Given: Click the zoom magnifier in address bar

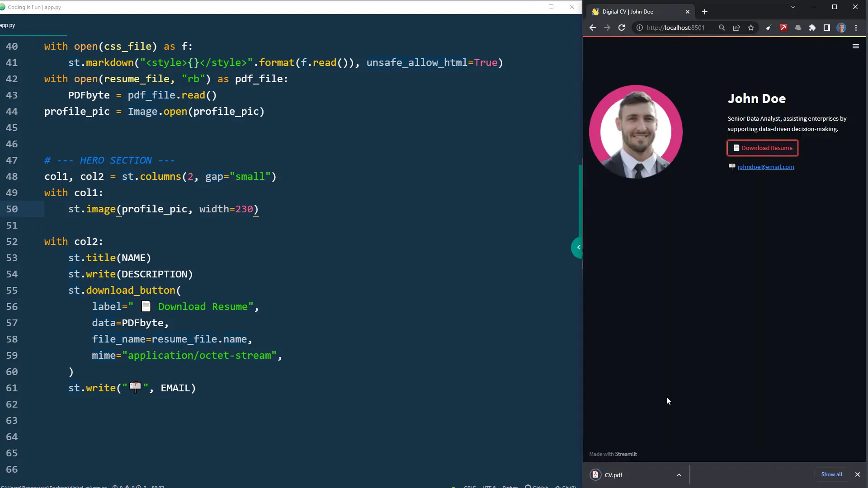Looking at the screenshot, I should pos(722,28).
